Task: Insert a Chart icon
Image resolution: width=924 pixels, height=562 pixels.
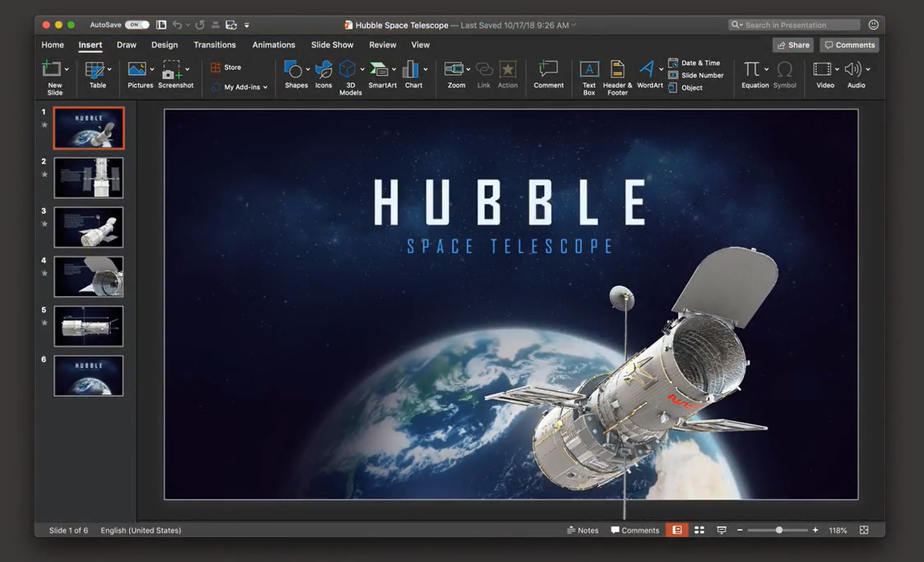Action: (410, 69)
